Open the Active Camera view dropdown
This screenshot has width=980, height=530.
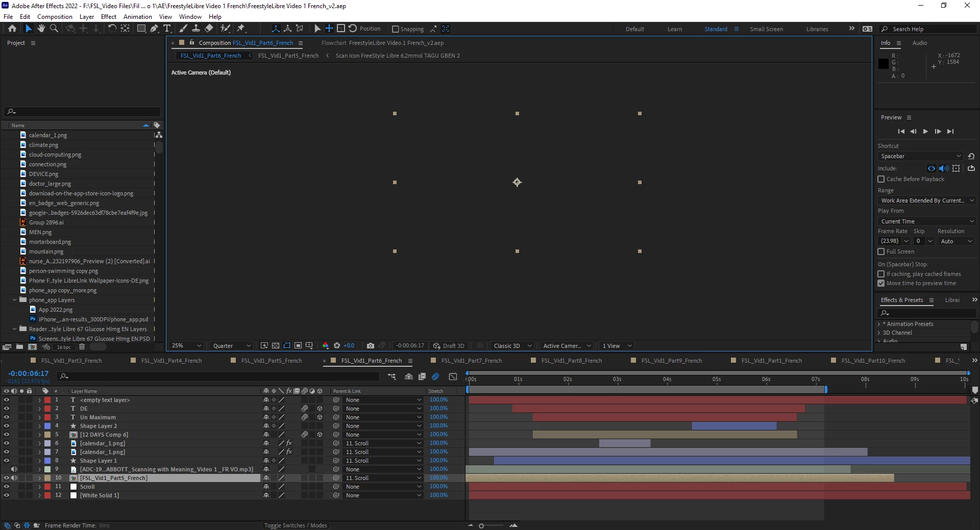[x=567, y=345]
